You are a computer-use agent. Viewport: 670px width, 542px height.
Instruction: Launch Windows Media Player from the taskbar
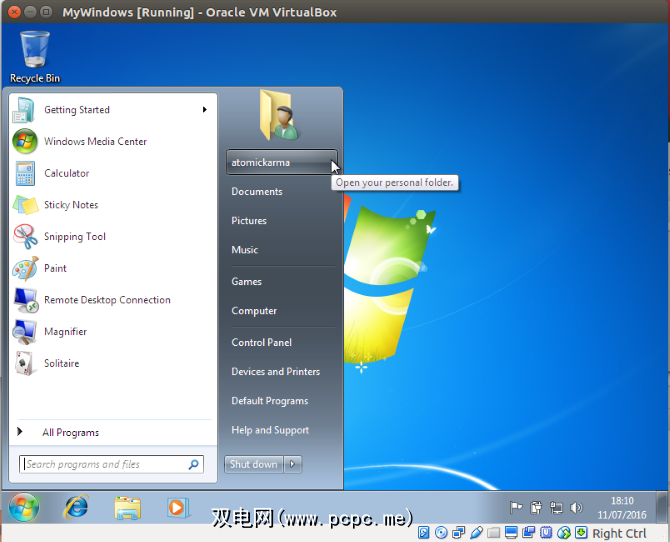tap(178, 507)
